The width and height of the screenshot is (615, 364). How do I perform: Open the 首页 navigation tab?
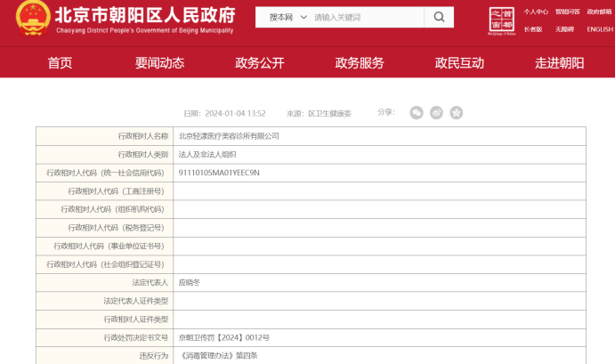[x=60, y=63]
